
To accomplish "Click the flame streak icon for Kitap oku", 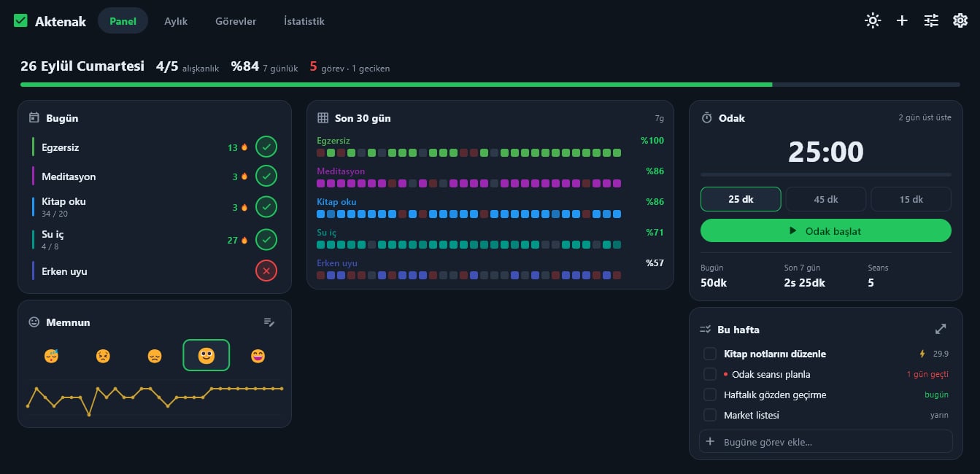I will click(244, 207).
